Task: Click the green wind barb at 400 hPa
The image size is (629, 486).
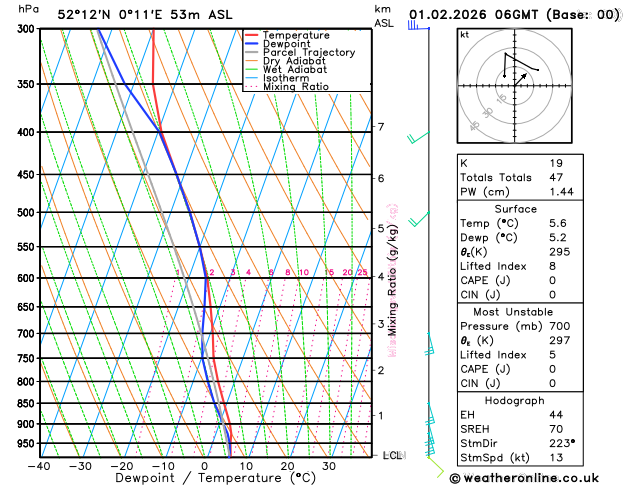Action: (x=418, y=137)
